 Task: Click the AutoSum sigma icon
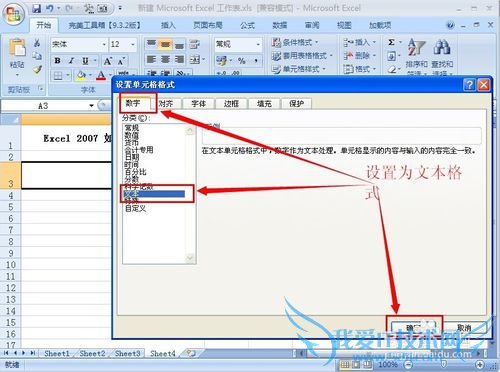pos(391,42)
